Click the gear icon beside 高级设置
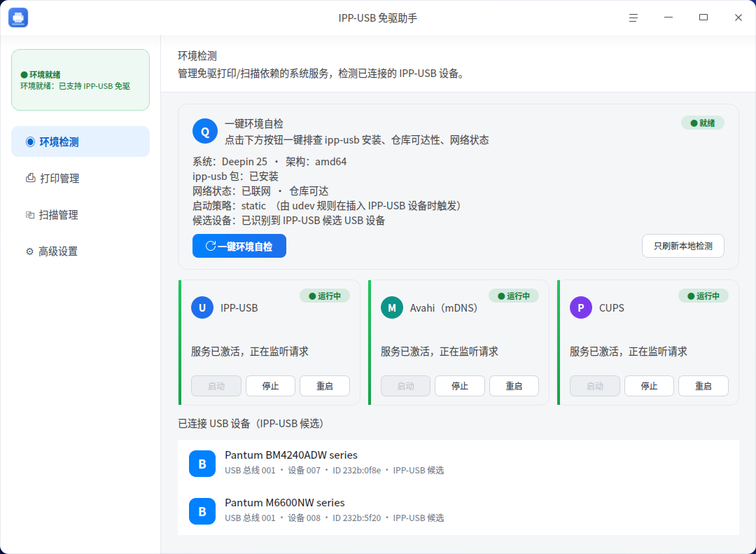This screenshot has height=554, width=756. [x=30, y=251]
